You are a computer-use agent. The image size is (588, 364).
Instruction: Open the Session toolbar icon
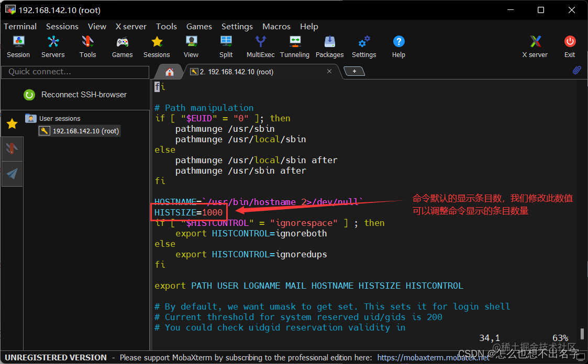pos(18,47)
